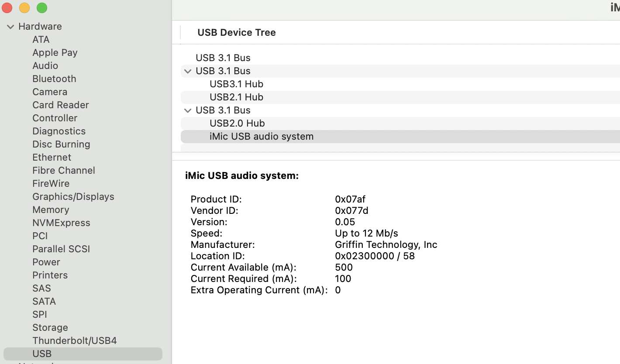Show Audio hardware information
This screenshot has height=364, width=620.
45,65
